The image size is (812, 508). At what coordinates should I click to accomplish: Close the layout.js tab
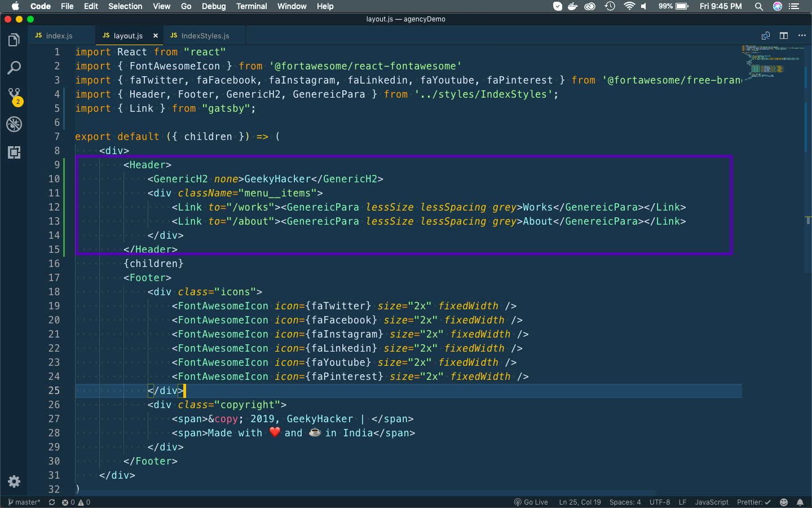[156, 36]
